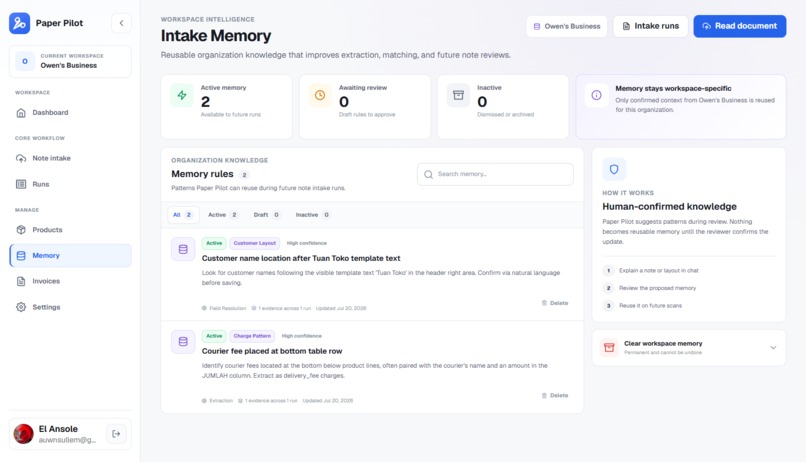
Task: Open rule Courier fee placed at bottom table row
Action: (272, 351)
